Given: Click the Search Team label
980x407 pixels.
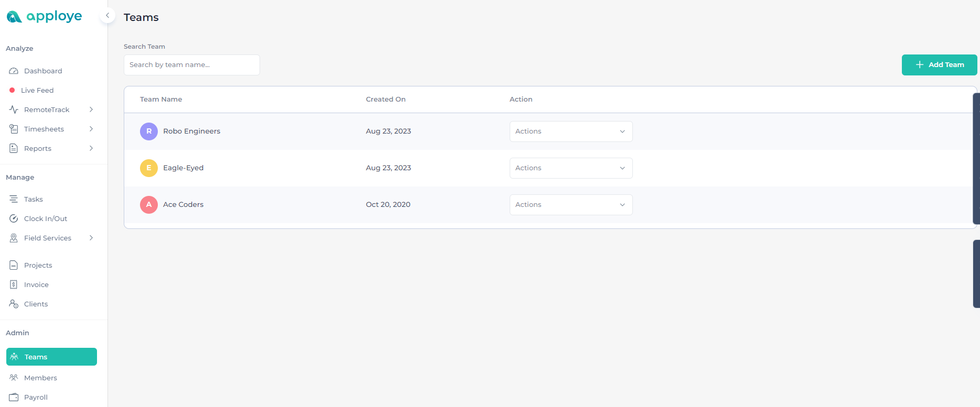Looking at the screenshot, I should point(144,47).
